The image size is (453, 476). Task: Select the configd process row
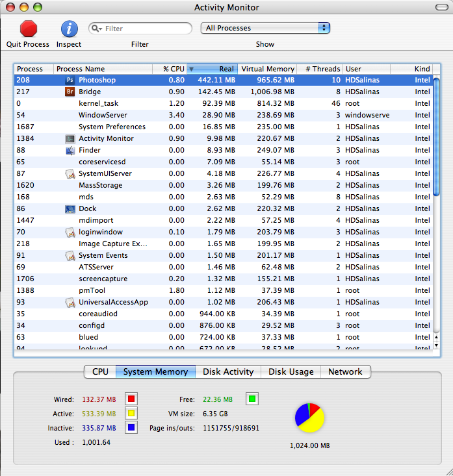(x=224, y=326)
